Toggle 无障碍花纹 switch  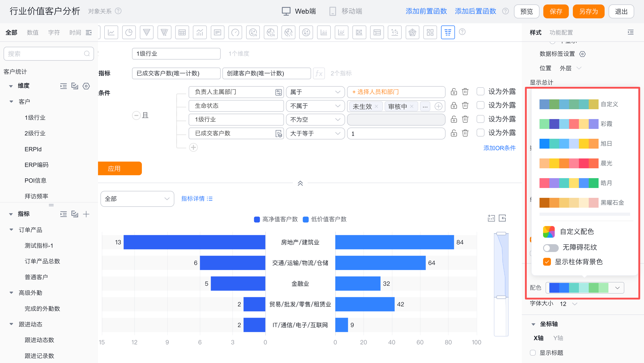[550, 248]
